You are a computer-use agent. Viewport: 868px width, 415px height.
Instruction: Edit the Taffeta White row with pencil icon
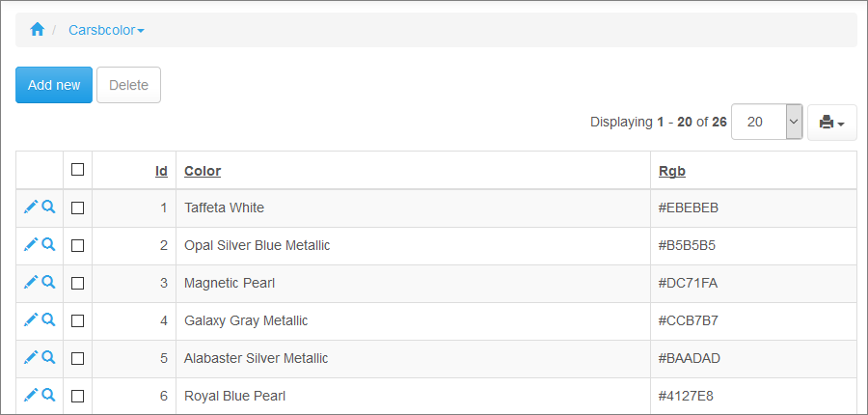click(x=30, y=207)
